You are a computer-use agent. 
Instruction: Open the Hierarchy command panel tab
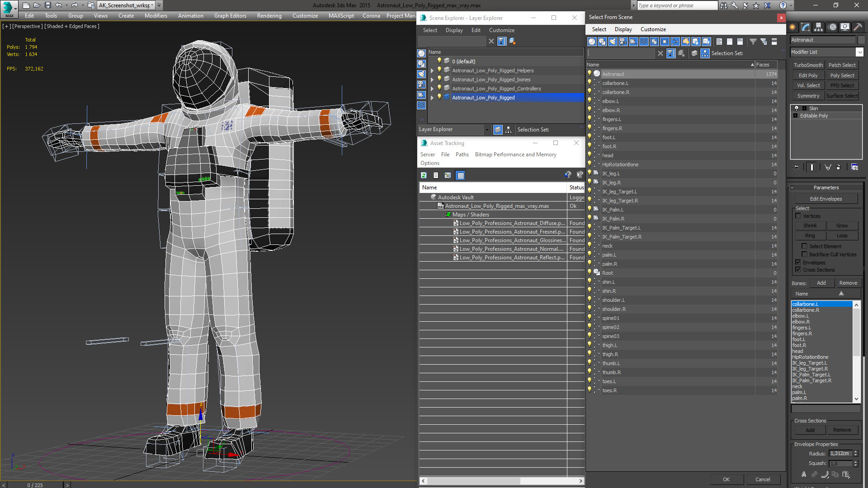(x=818, y=28)
